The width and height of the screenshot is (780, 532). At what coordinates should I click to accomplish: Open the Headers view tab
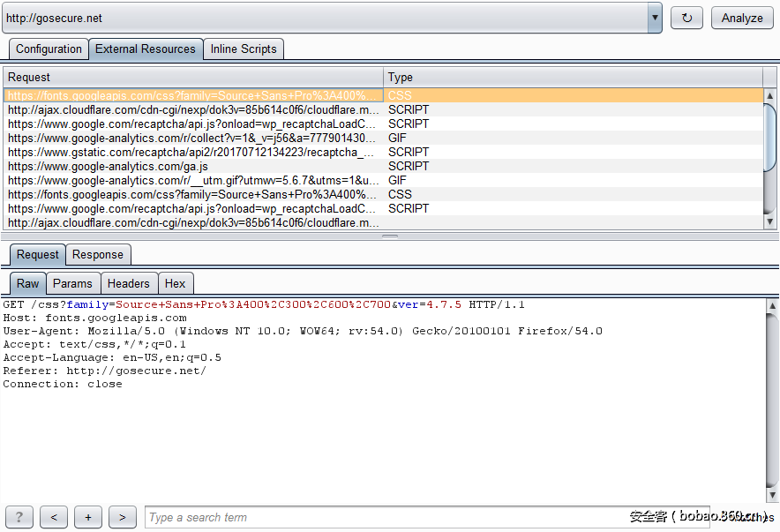coord(129,283)
